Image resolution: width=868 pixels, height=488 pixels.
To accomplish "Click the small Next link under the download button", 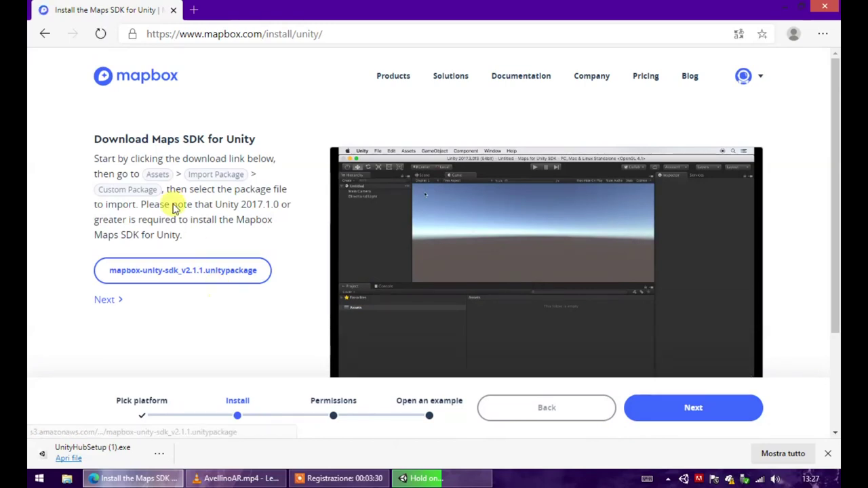I will point(108,300).
